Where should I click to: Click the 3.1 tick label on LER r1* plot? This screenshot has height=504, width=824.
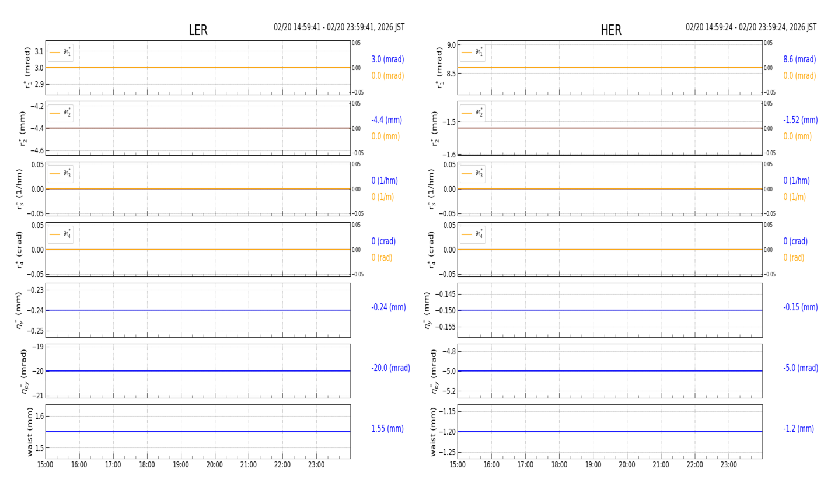pyautogui.click(x=39, y=51)
